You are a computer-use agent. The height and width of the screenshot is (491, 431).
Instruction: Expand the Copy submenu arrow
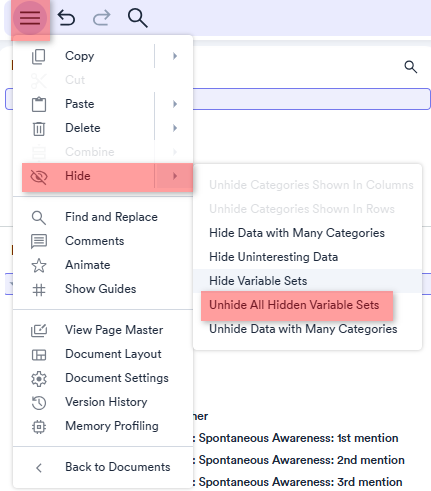[175, 56]
